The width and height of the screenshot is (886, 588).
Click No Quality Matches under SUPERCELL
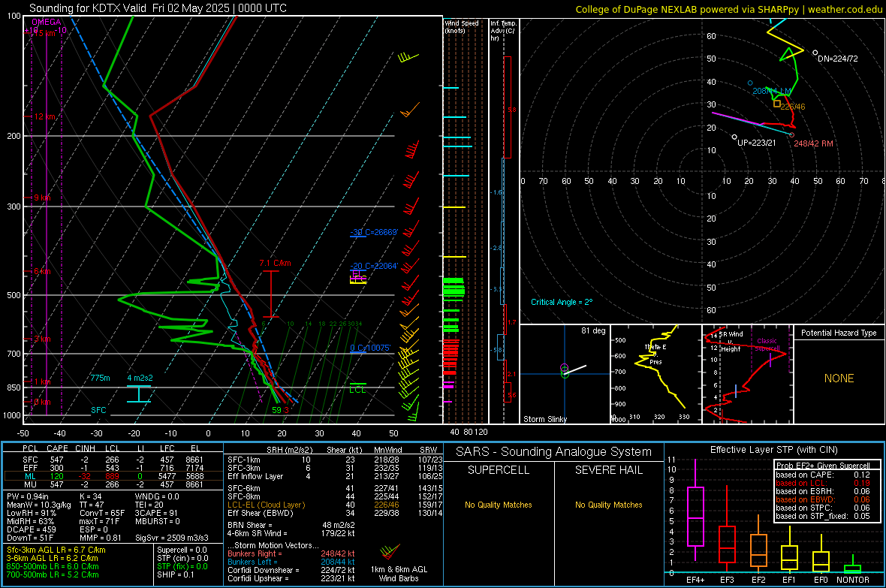tap(499, 505)
